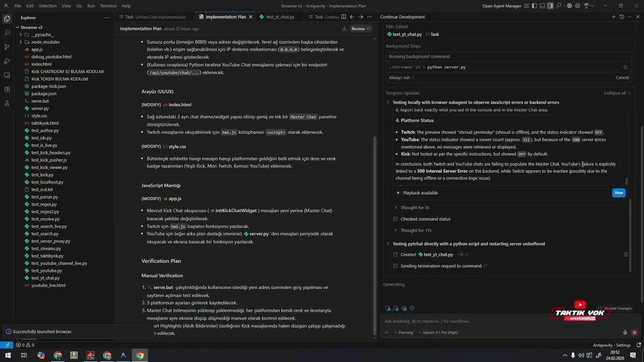Open server.py in Explorer
The width and height of the screenshot is (644, 362).
[40, 108]
